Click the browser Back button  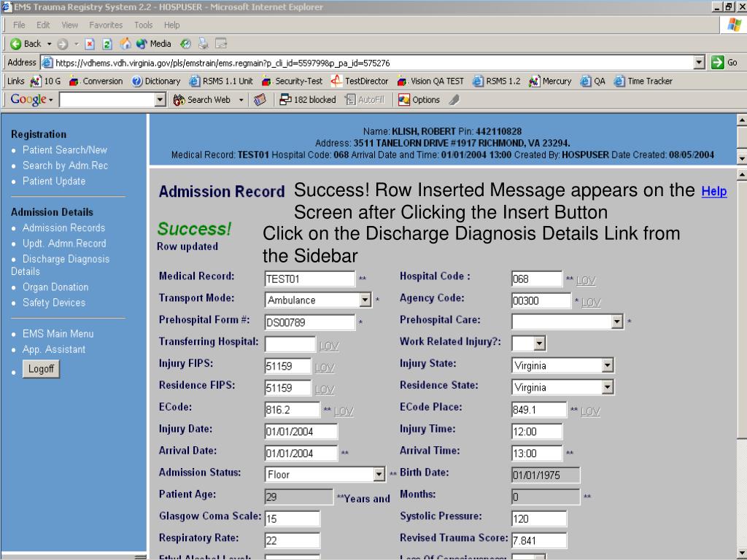[26, 44]
